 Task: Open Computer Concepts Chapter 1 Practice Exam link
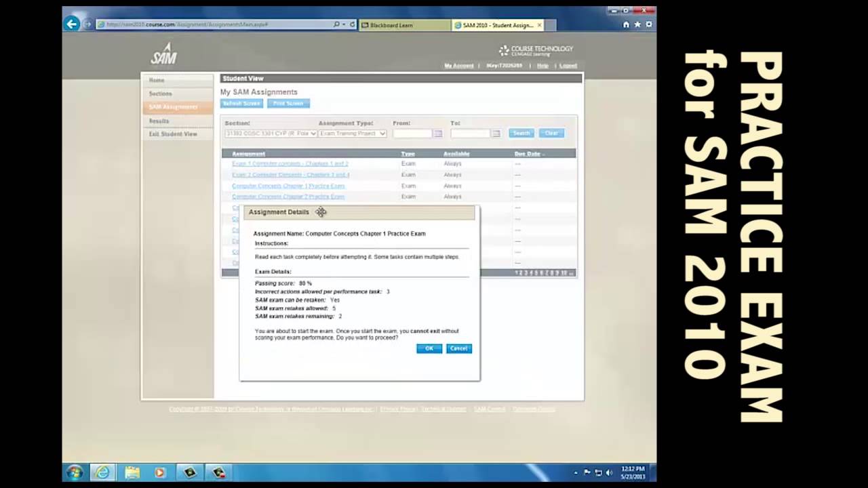(x=288, y=186)
